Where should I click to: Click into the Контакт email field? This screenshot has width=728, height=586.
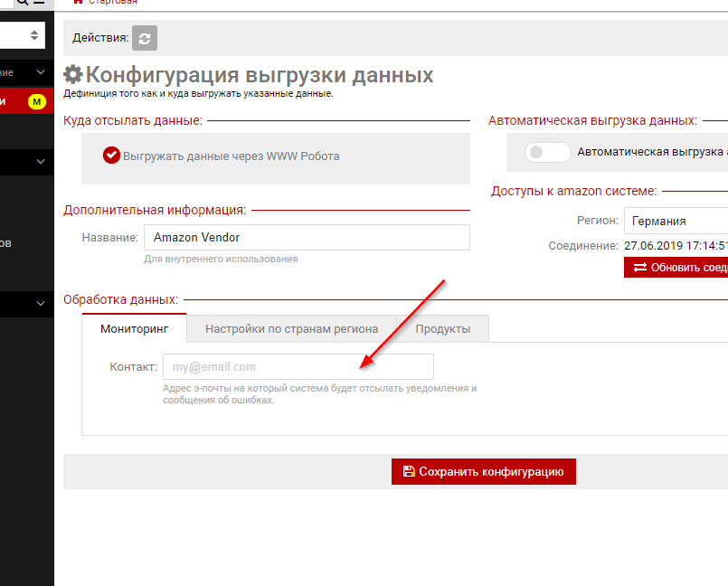point(298,366)
